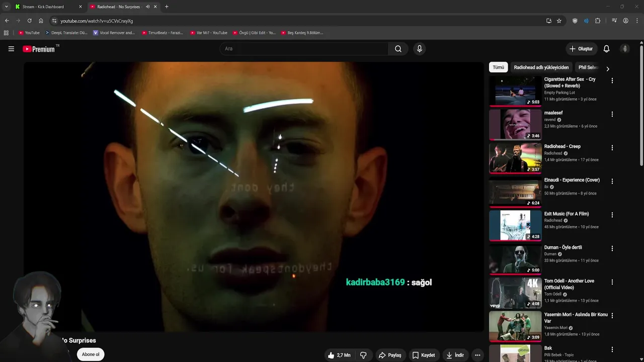Open the Chrome profile icon
Image resolution: width=644 pixels, height=362 pixels.
pos(625,21)
